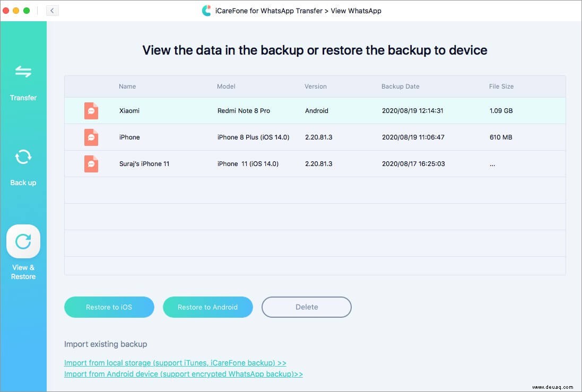Screen dimensions: 582x392
Task: Click the Transfer label in sidebar
Action: (23, 98)
